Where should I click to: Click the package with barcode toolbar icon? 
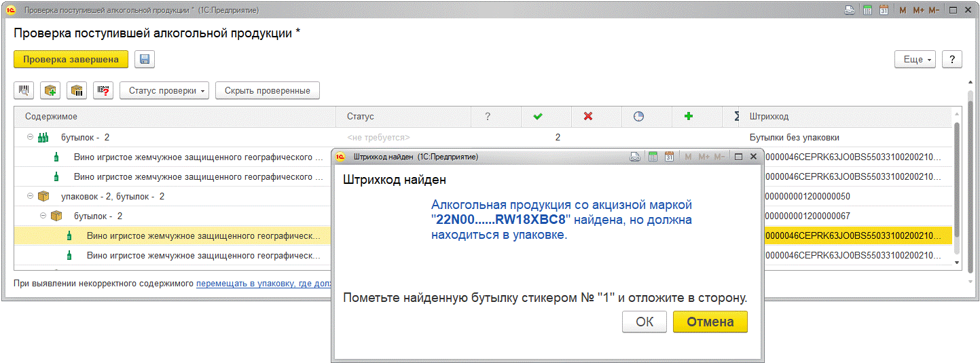point(77,91)
